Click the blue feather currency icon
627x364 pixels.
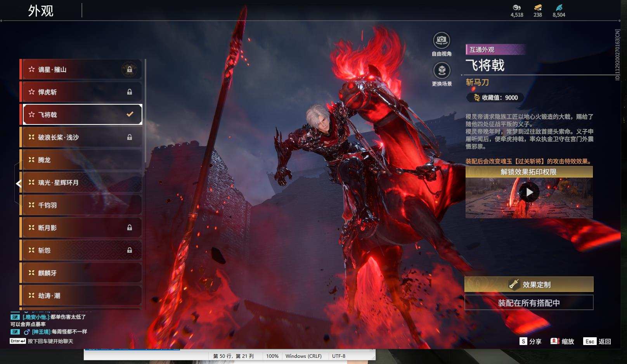point(559,8)
